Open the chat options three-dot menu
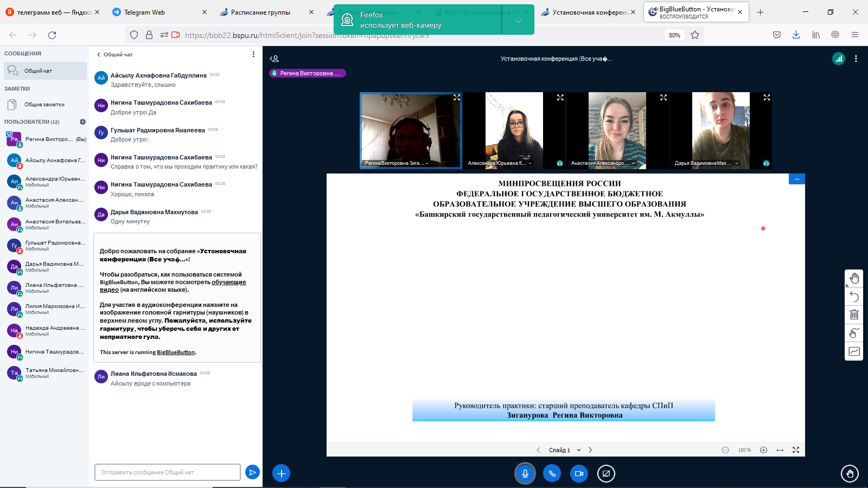 pyautogui.click(x=253, y=54)
